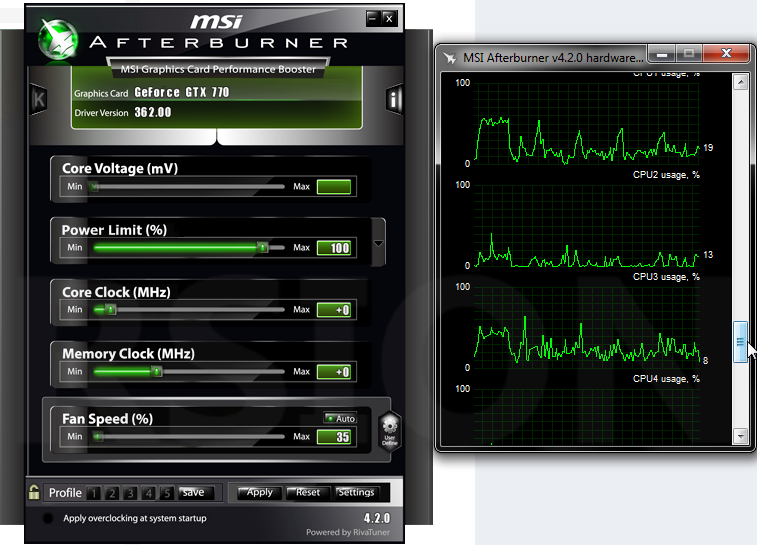Screen dimensions: 757x545
Task: Expand the Power Limit dropdown arrow
Action: 378,243
